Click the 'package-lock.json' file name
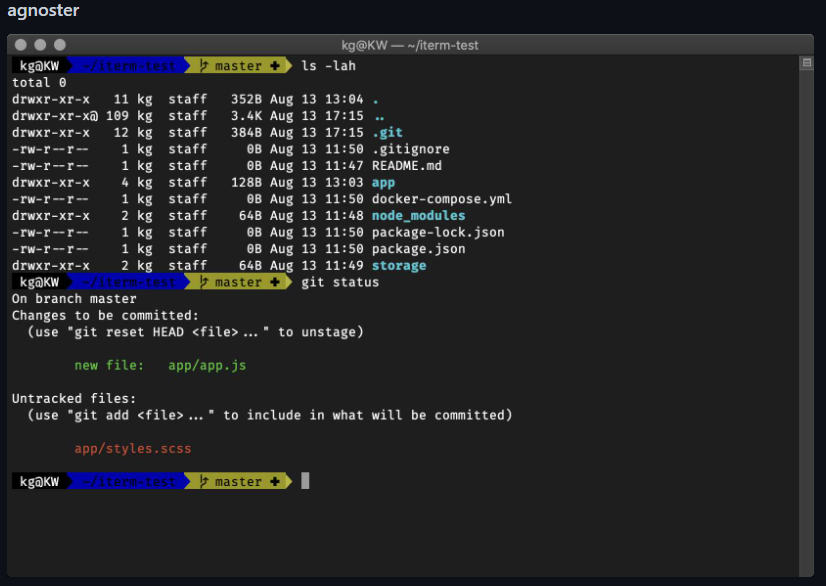 click(x=438, y=232)
